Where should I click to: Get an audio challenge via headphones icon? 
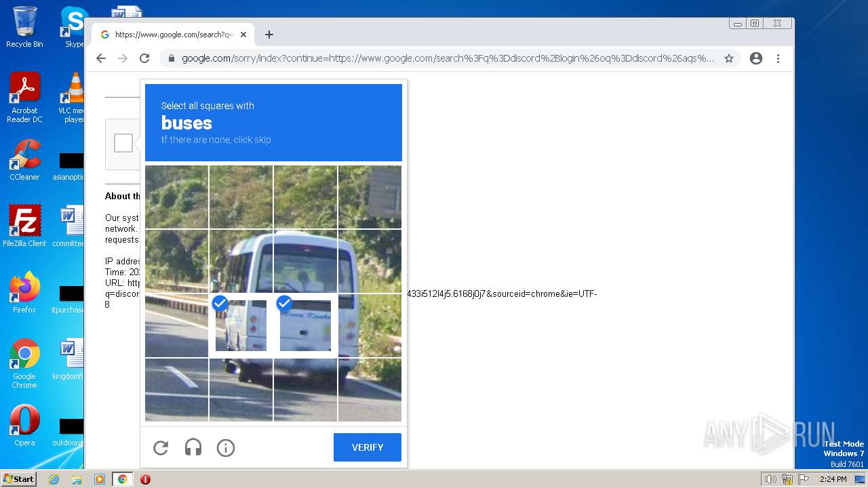pyautogui.click(x=193, y=448)
